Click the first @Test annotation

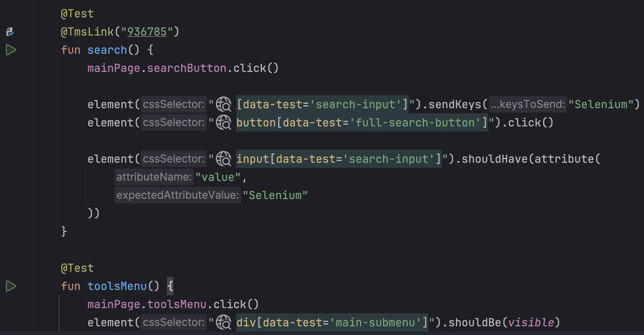tap(77, 13)
